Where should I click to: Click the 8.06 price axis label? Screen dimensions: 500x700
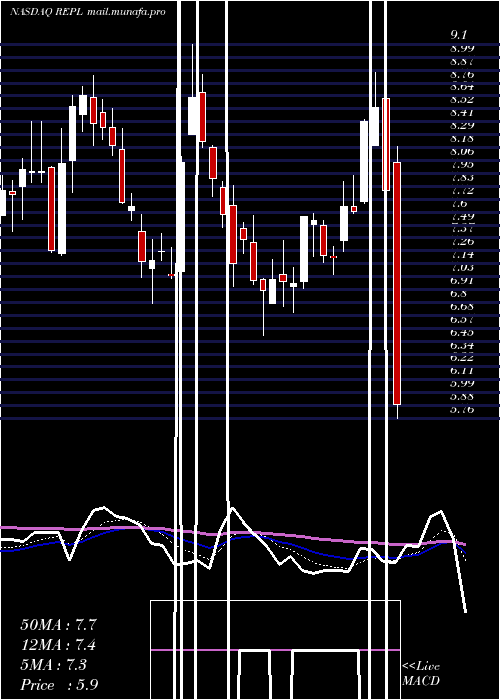click(x=462, y=151)
